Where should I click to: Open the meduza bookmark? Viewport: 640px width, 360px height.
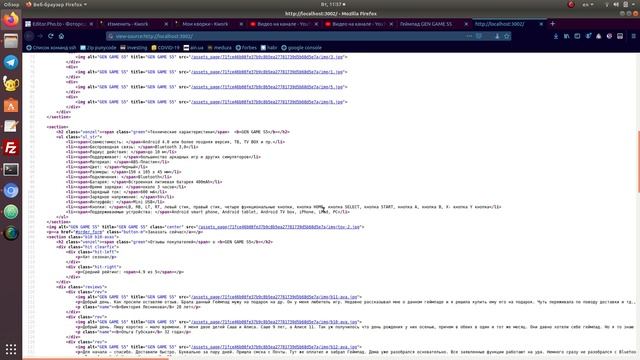coord(220,47)
